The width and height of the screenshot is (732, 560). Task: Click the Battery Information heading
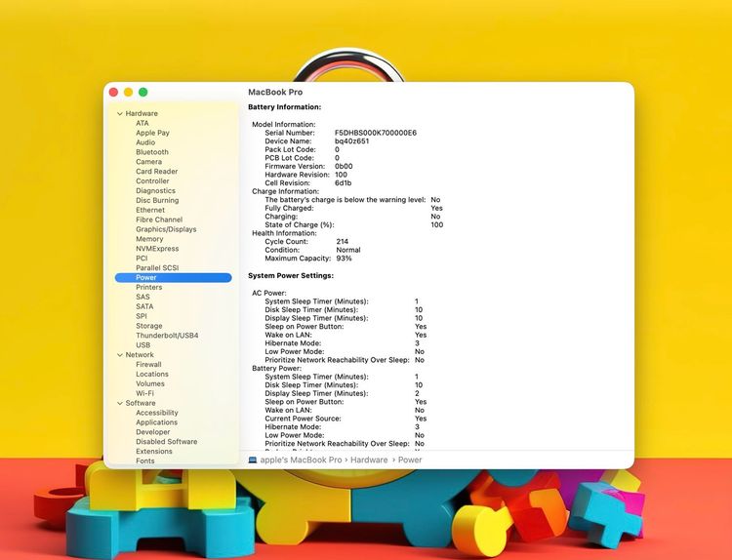coord(285,107)
